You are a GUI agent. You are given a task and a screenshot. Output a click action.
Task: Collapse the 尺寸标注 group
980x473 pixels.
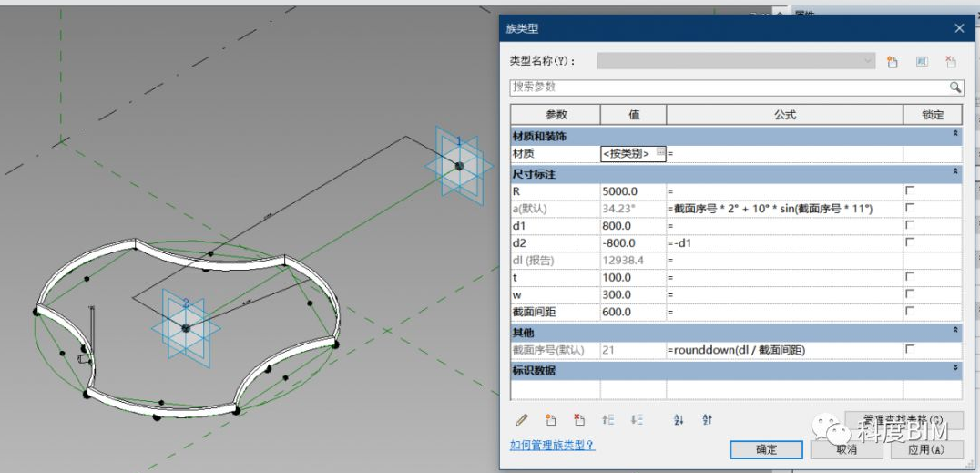(955, 171)
